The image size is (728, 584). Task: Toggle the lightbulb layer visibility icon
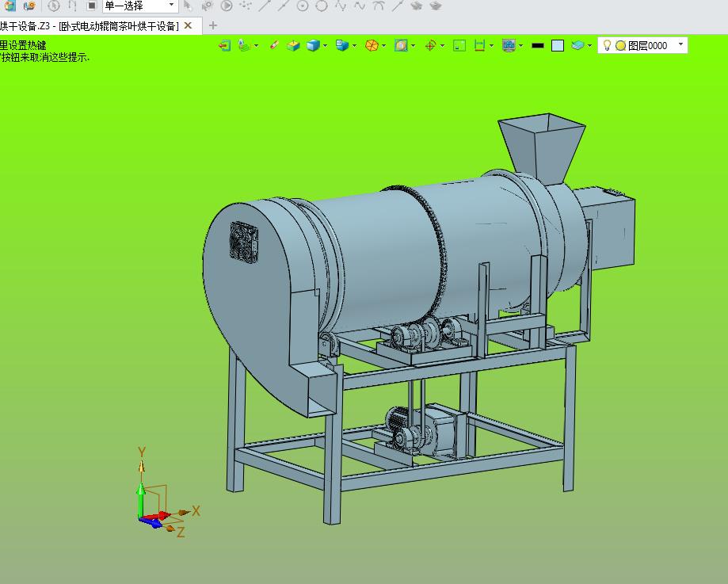tap(606, 45)
